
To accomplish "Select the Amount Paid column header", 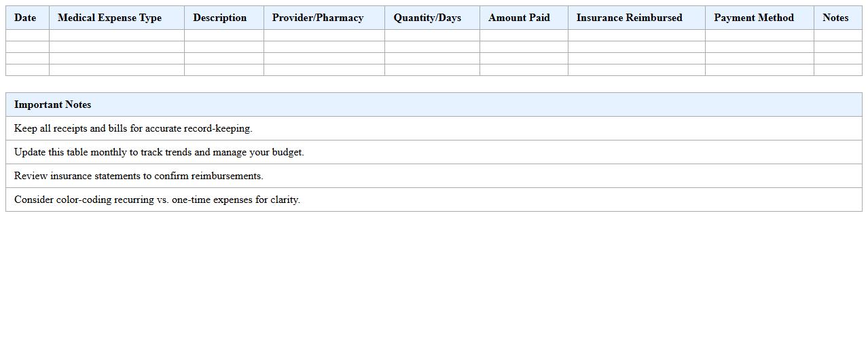I will 519,18.
